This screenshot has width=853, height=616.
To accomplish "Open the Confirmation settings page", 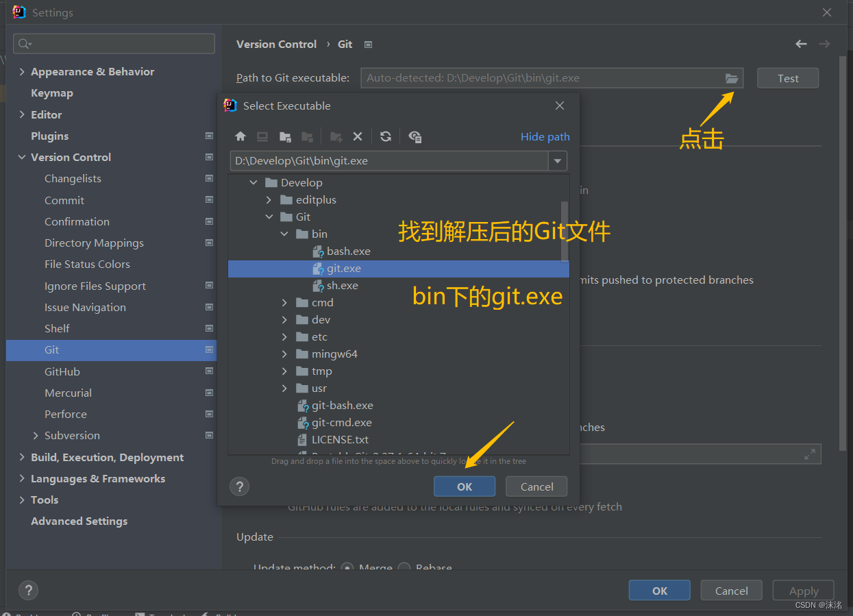I will click(x=77, y=221).
